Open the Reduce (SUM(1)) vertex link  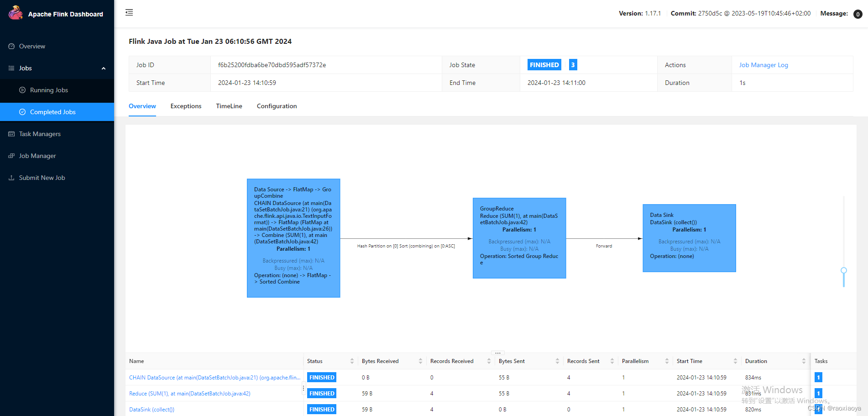pyautogui.click(x=190, y=393)
